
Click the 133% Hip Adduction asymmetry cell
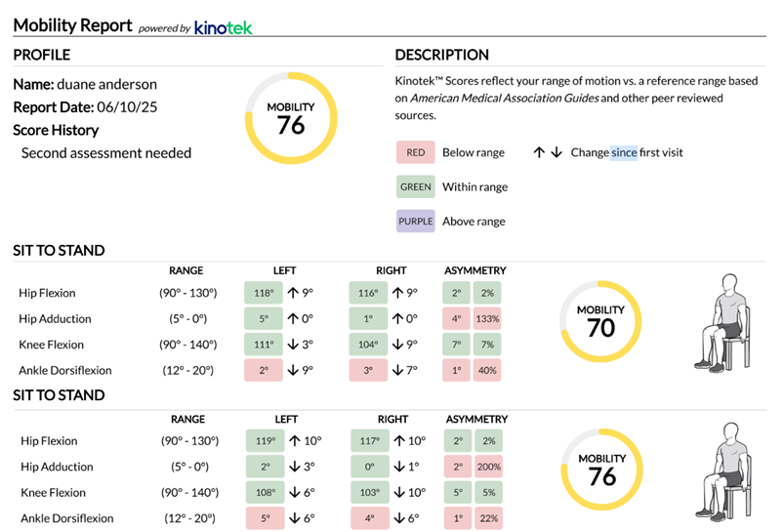tap(487, 319)
